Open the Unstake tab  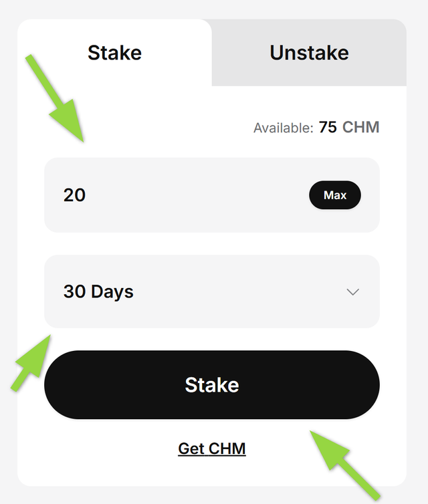coord(309,52)
